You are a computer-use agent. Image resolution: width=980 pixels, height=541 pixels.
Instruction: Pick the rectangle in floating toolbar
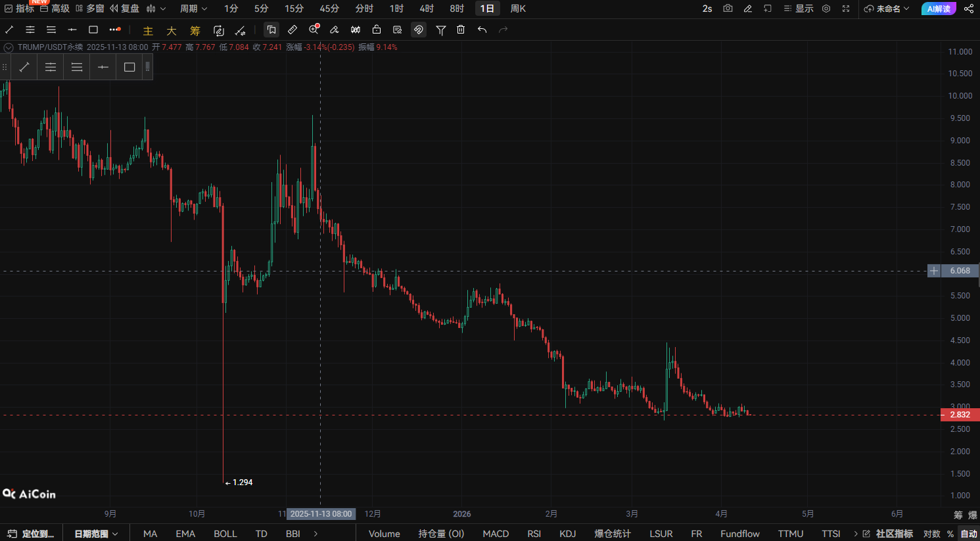129,67
